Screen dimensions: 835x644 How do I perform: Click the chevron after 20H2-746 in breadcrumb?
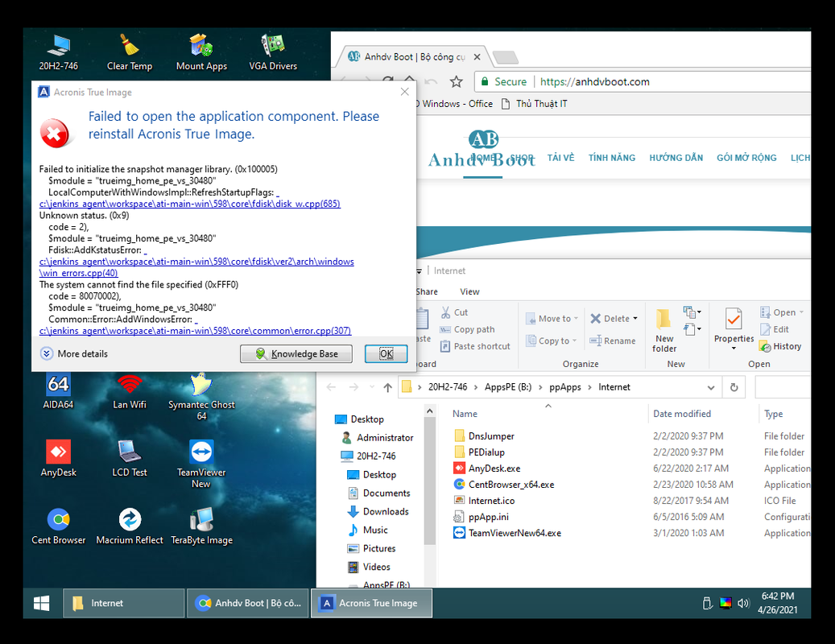click(476, 387)
